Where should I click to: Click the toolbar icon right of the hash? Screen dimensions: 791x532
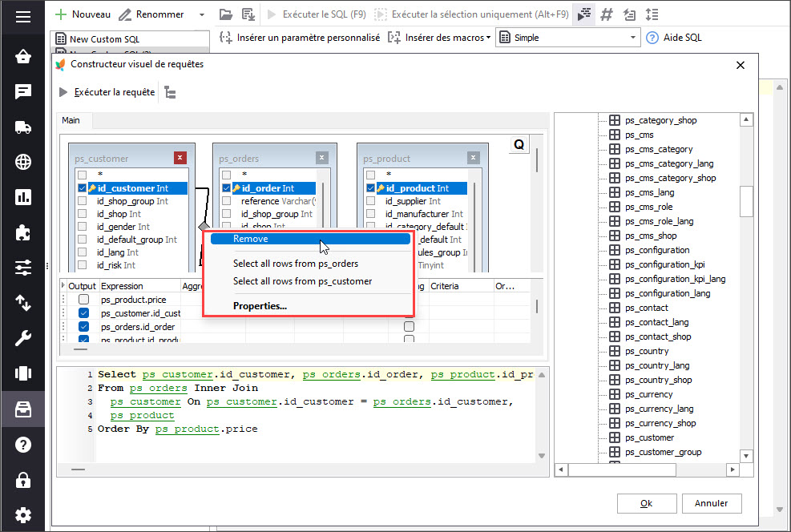pos(629,14)
